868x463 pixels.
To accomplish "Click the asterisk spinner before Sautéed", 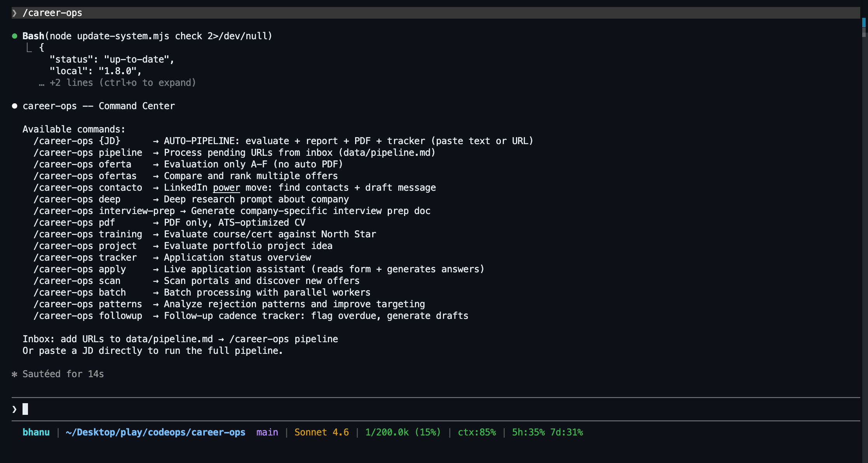I will [x=15, y=374].
